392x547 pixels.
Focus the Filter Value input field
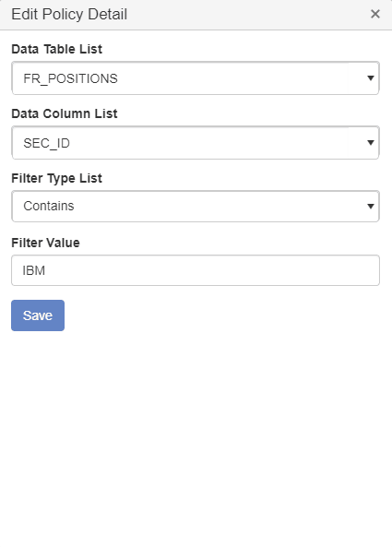(x=196, y=270)
